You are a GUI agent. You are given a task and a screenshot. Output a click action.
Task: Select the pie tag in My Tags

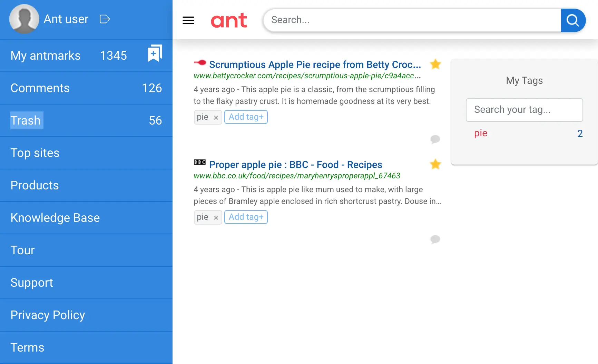[x=481, y=133]
